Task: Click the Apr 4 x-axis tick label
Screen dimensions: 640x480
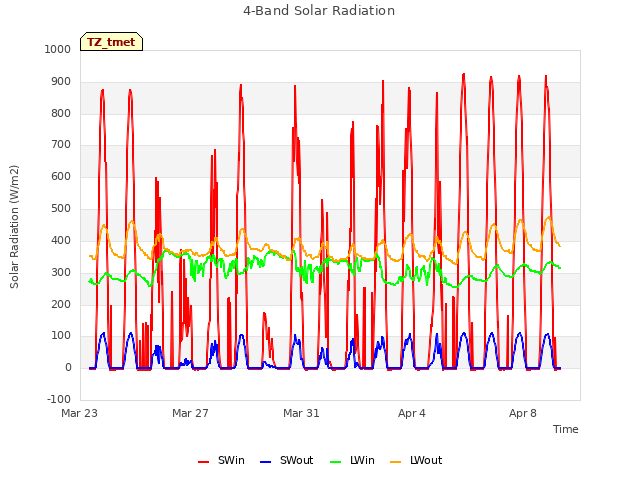Action: tap(412, 413)
